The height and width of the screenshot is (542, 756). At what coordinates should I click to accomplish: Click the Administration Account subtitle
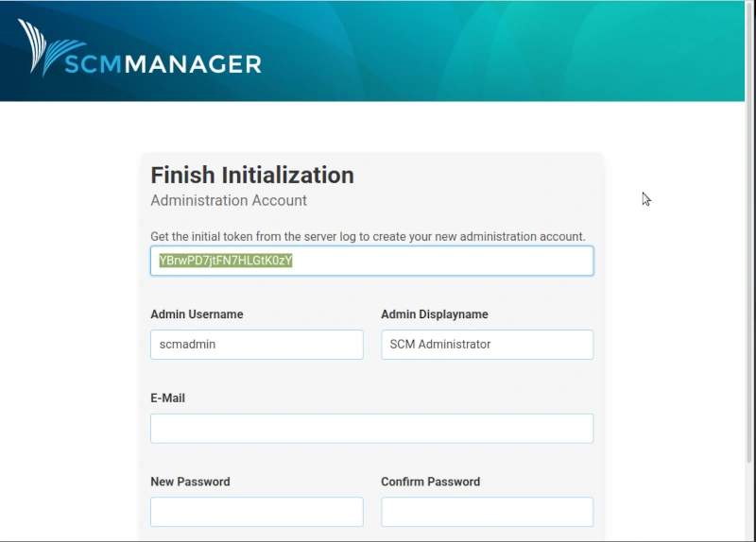pyautogui.click(x=229, y=200)
